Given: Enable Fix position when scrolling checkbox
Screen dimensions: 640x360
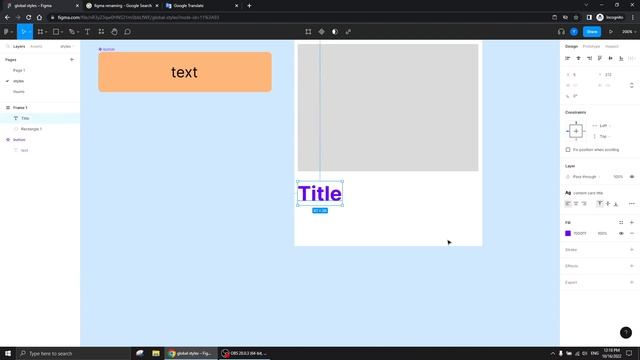Looking at the screenshot, I should [x=568, y=150].
